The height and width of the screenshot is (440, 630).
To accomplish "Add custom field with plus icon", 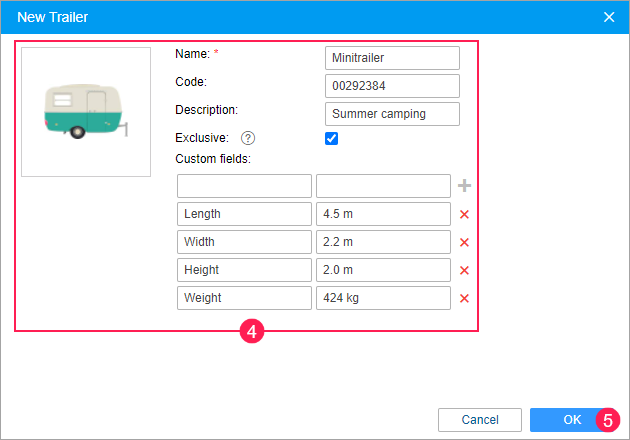I will pos(464,186).
